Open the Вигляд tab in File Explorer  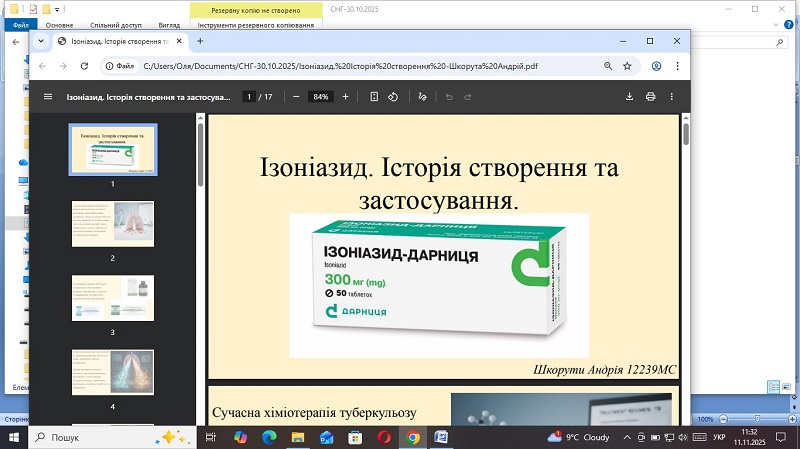[x=170, y=23]
